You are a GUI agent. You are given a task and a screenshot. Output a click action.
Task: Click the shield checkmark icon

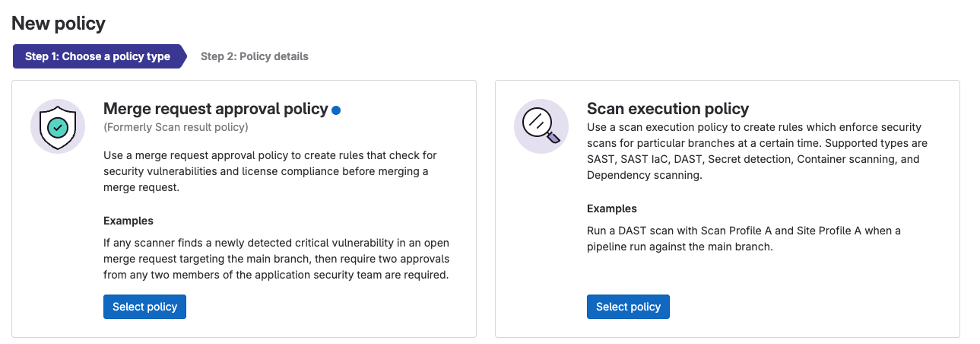point(58,126)
